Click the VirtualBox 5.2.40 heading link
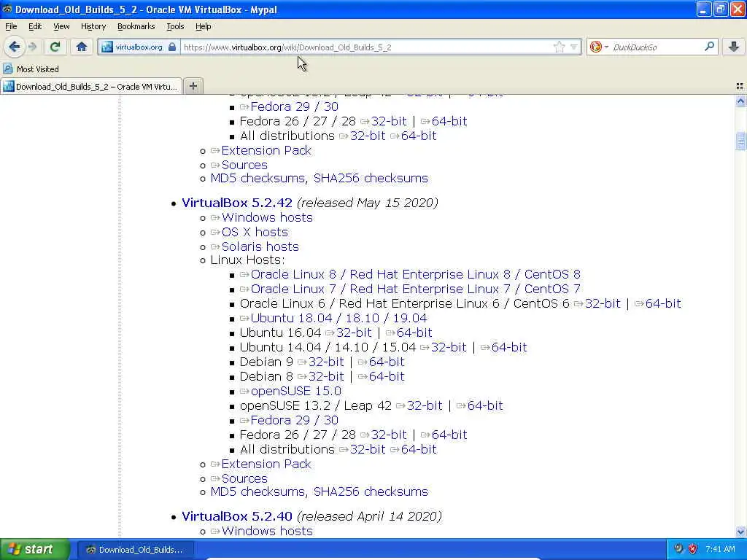This screenshot has height=560, width=747. (237, 517)
